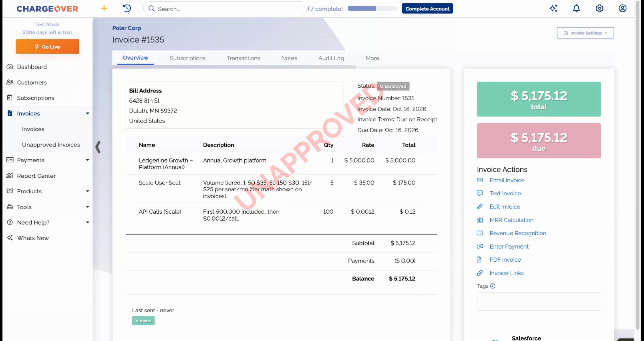Screen dimensions: 644x341
Task: Open the Polar Corp customer link
Action: [126, 28]
